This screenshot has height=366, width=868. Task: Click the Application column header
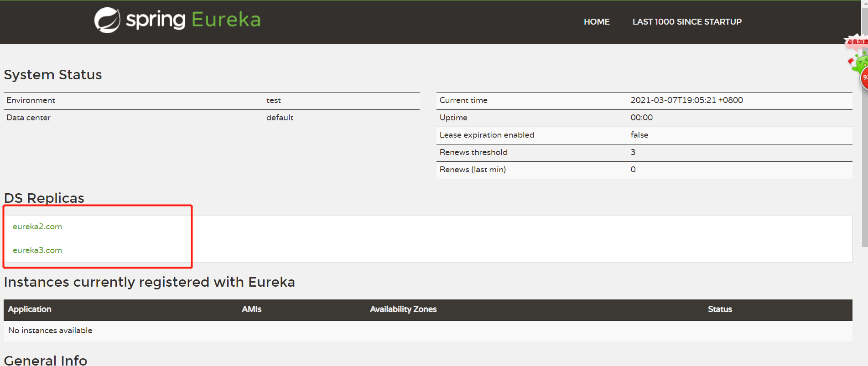30,309
